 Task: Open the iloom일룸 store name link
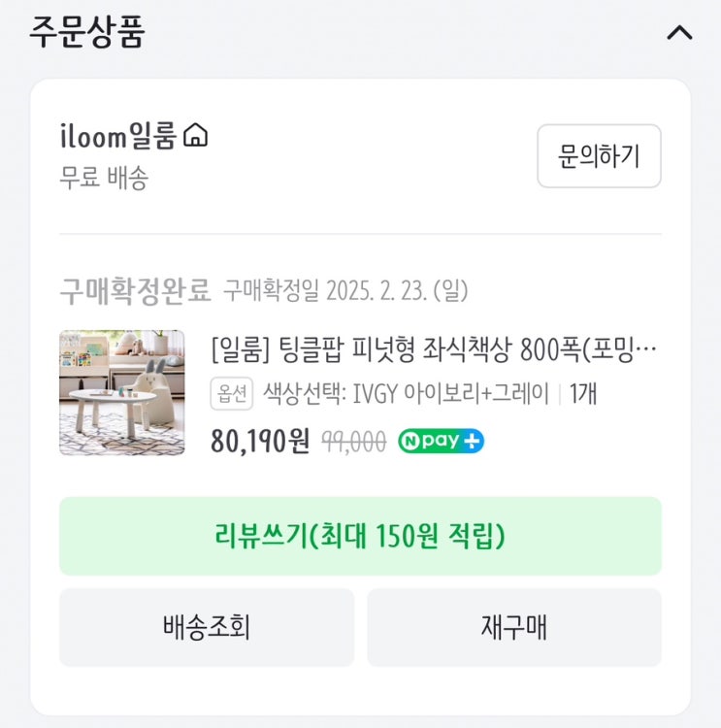pyautogui.click(x=117, y=137)
